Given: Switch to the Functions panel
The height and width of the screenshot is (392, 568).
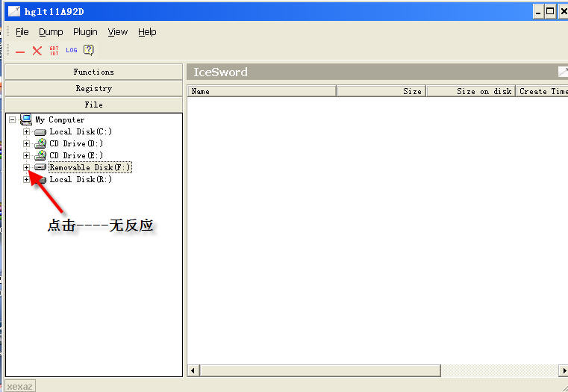Looking at the screenshot, I should pyautogui.click(x=94, y=72).
